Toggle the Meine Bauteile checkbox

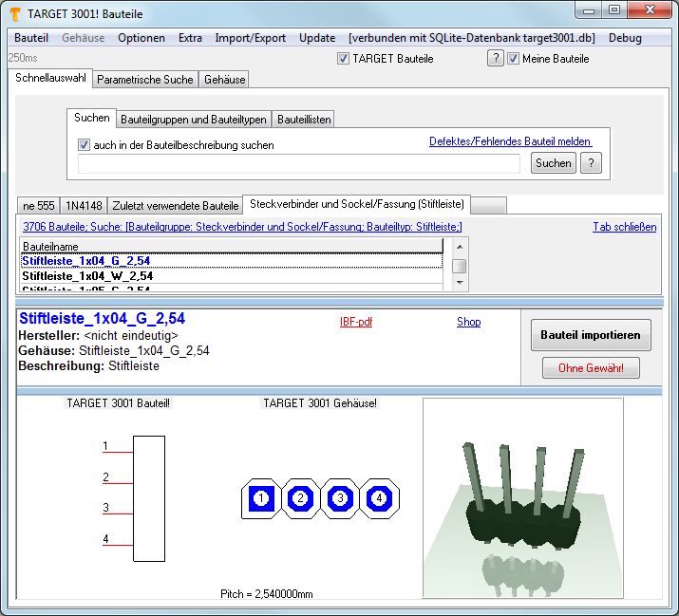514,59
